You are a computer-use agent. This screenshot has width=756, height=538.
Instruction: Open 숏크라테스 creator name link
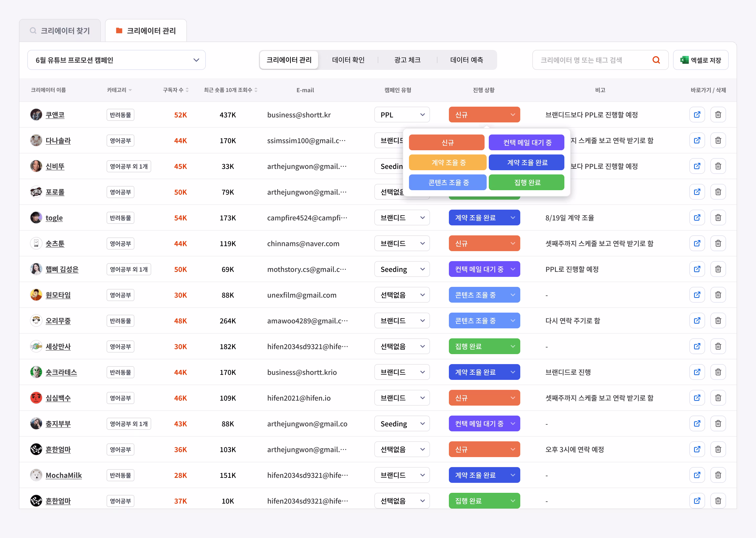pyautogui.click(x=61, y=372)
